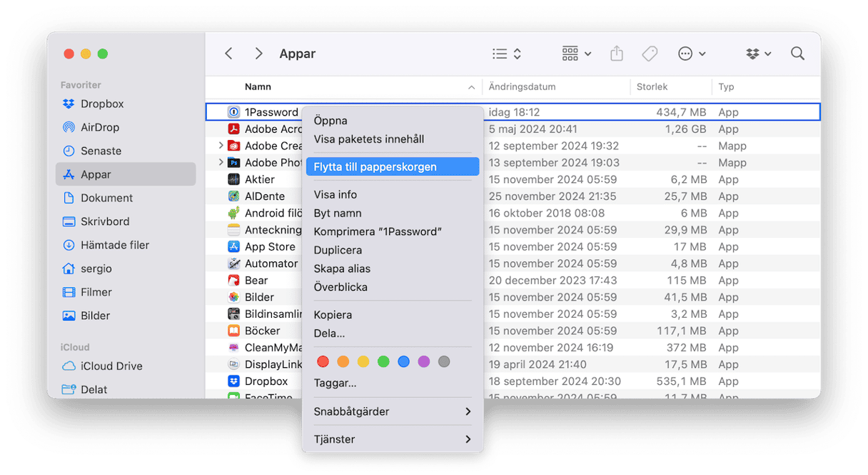The image size is (868, 475).
Task: Choose Flytta till papperskorgen
Action: (393, 166)
